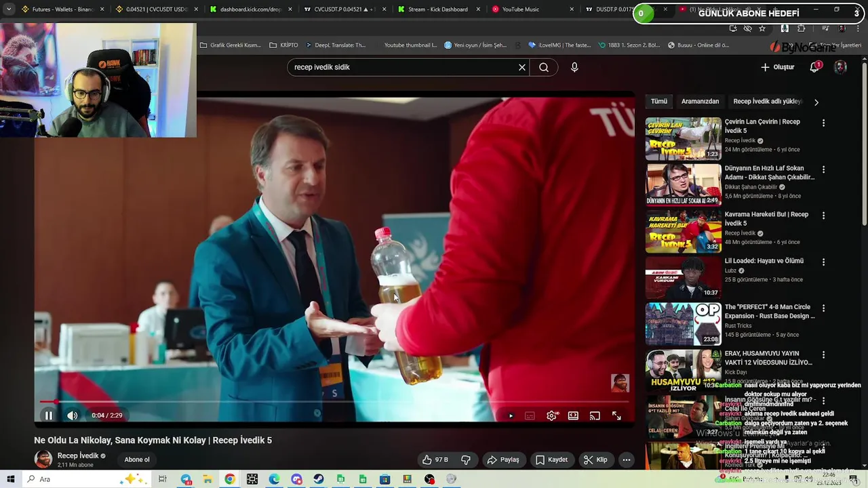Mute the video volume speaker icon
The height and width of the screenshot is (488, 868).
(73, 415)
